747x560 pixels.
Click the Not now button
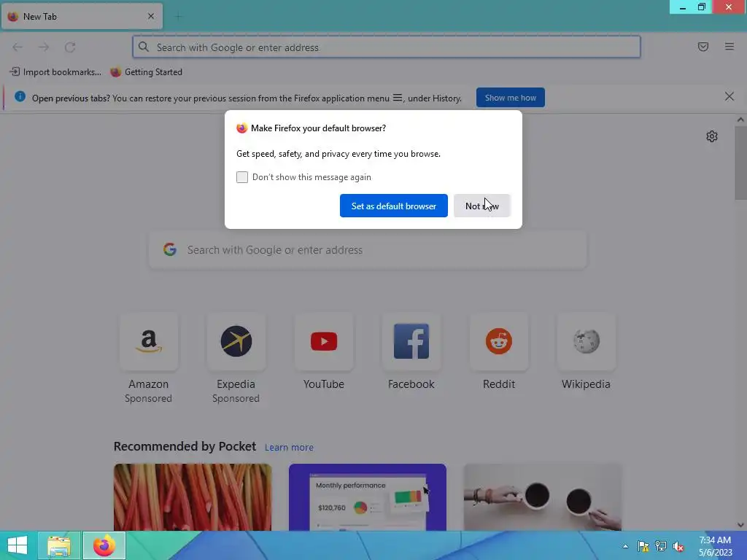pyautogui.click(x=482, y=206)
